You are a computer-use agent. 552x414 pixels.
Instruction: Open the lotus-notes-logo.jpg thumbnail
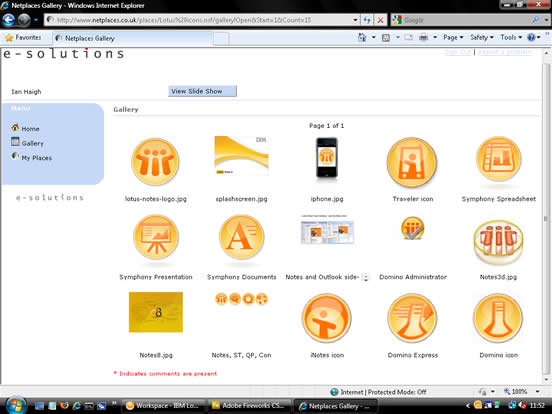tap(155, 162)
